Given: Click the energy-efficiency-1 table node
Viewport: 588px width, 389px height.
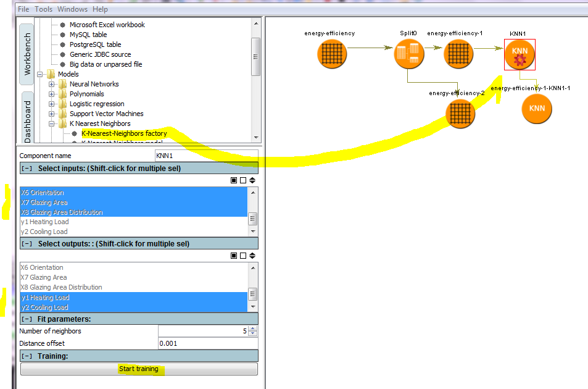Looking at the screenshot, I should click(x=457, y=54).
